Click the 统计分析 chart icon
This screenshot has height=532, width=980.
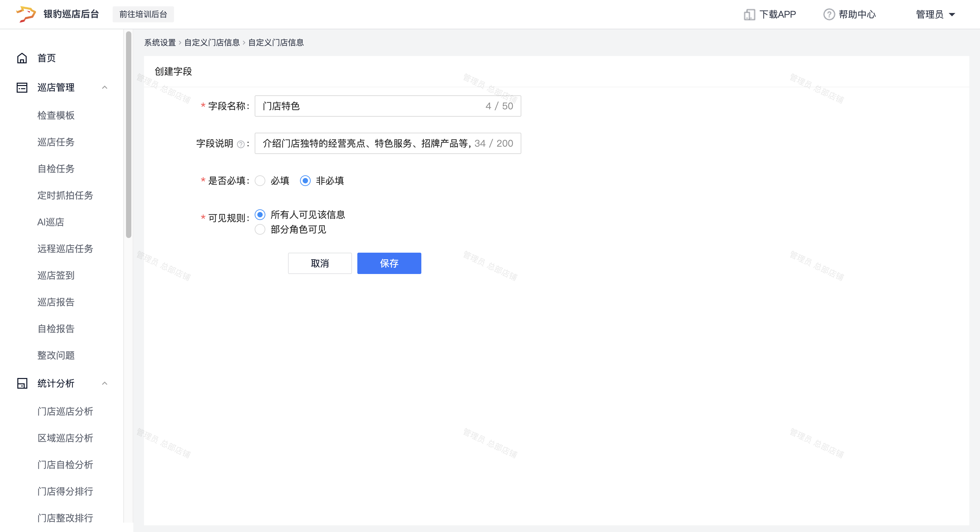pos(22,383)
